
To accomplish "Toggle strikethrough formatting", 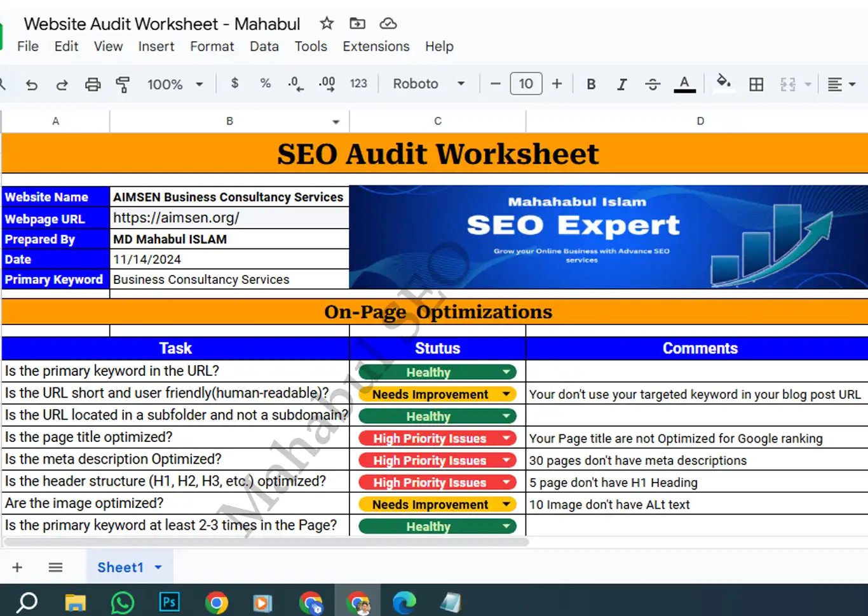I will click(653, 84).
